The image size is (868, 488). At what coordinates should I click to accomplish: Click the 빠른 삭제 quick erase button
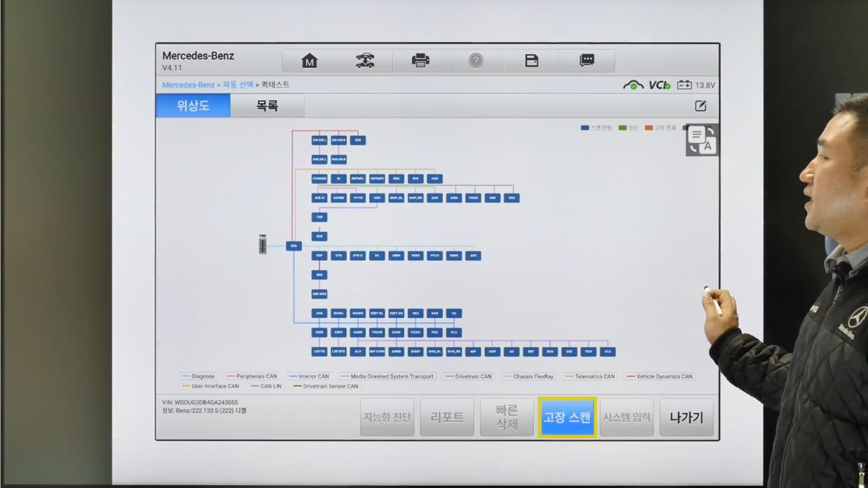coord(507,417)
